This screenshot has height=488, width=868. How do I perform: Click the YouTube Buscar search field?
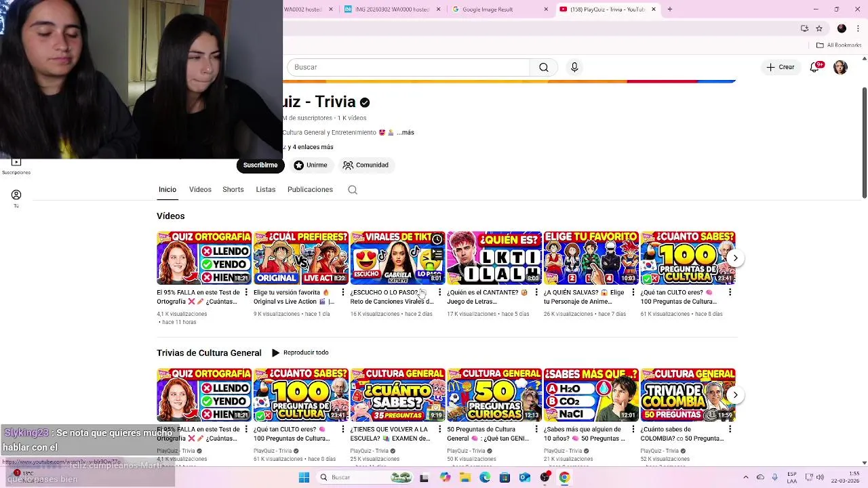[x=408, y=67]
